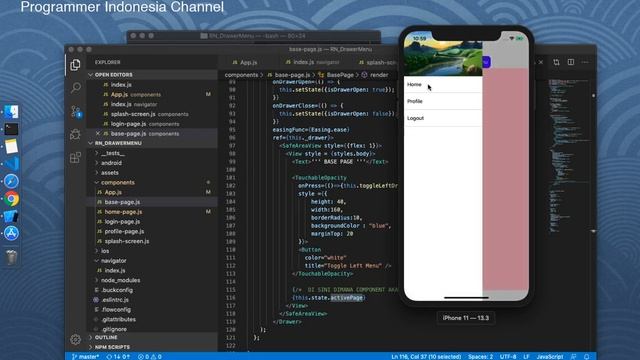
Task: Open the Explorer view in activity bar
Action: [x=75, y=64]
